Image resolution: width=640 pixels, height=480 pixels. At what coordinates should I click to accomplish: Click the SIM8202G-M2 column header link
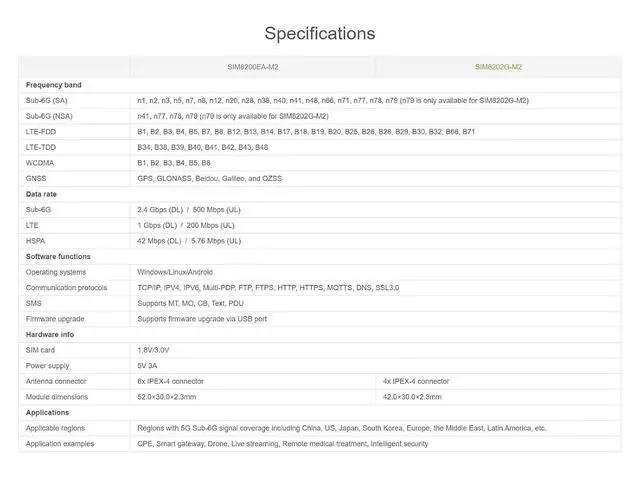(498, 67)
